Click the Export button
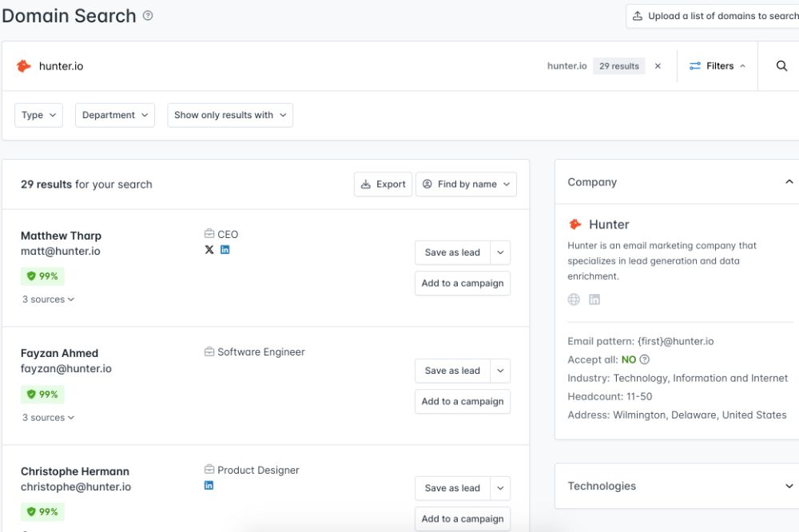 384,184
